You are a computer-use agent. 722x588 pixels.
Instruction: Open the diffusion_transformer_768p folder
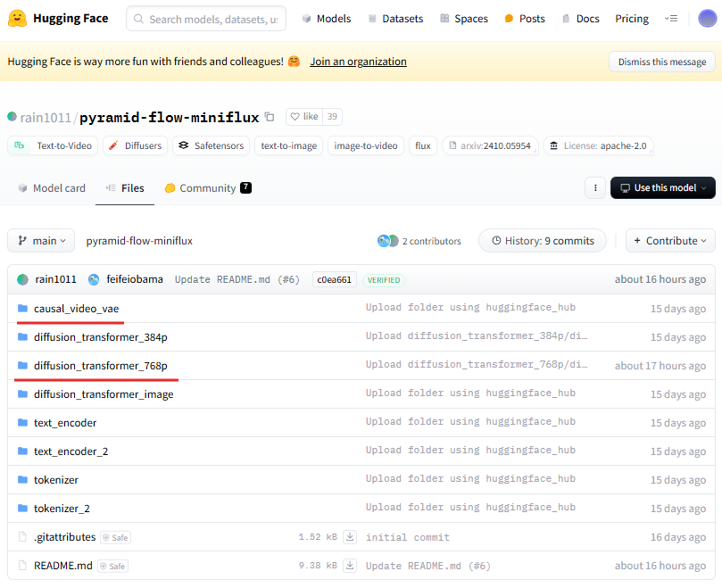(100, 366)
